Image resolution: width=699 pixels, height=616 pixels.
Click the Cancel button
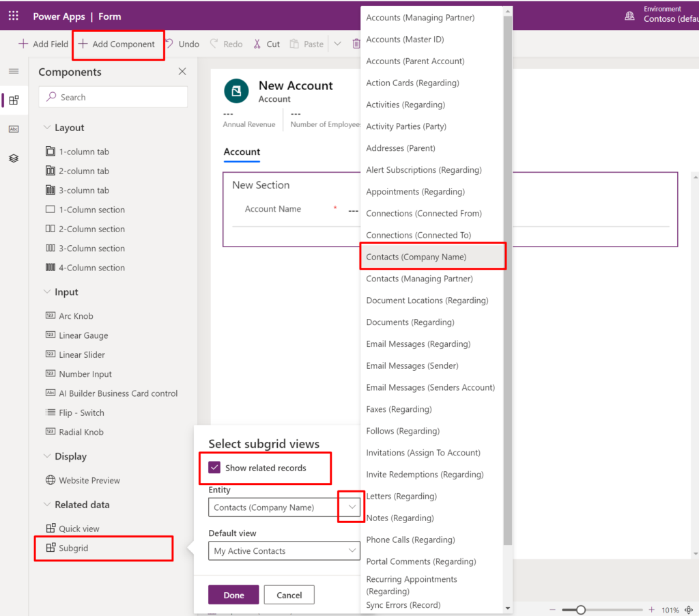point(289,595)
